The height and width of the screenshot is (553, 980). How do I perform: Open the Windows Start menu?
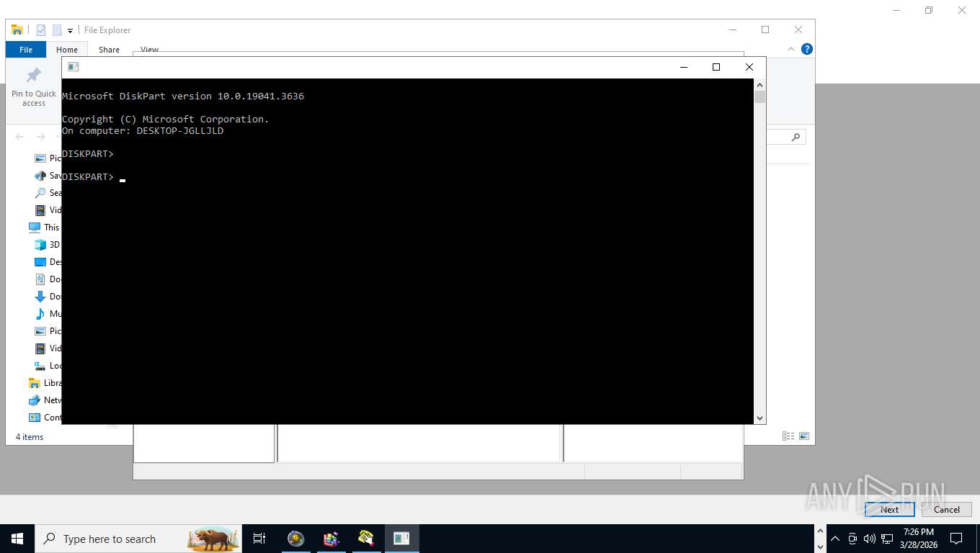click(17, 539)
